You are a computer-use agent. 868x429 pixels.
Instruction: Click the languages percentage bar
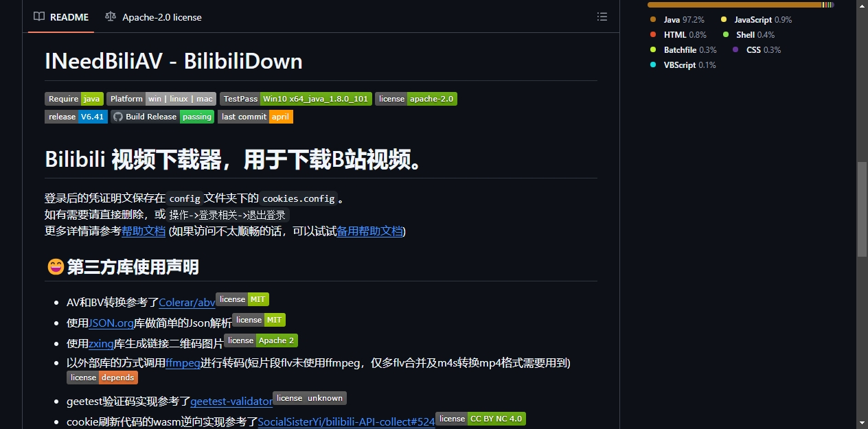click(x=741, y=5)
